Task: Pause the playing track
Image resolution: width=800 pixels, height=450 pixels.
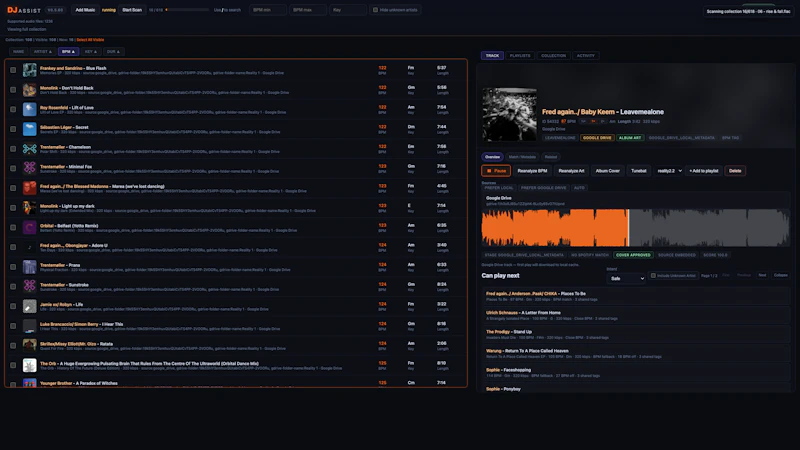Action: click(496, 171)
